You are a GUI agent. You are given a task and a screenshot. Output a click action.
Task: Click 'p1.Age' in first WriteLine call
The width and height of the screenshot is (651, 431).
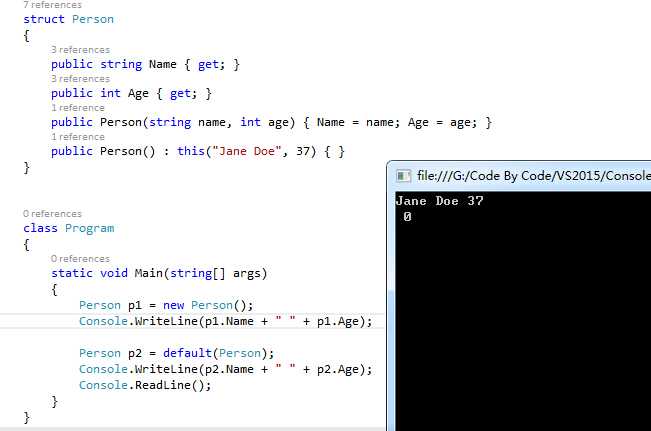pos(338,322)
